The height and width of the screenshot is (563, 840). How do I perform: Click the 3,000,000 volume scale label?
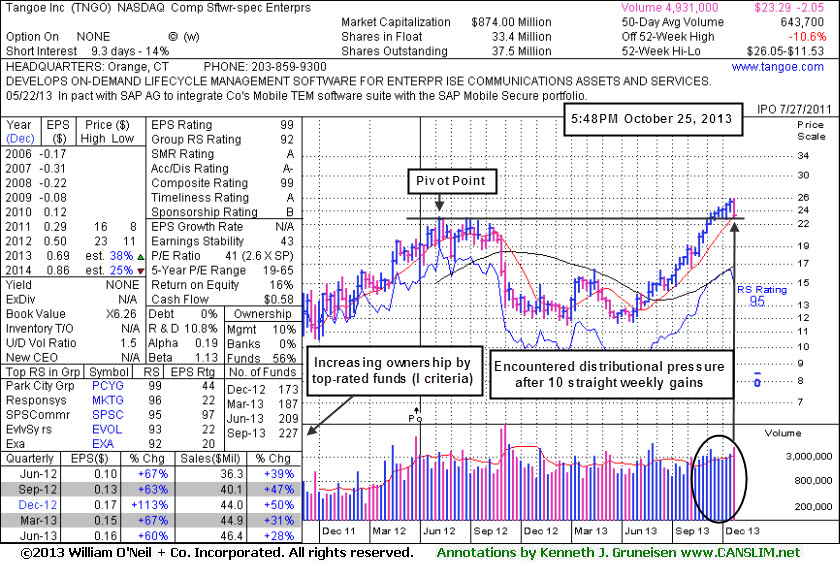(x=809, y=456)
